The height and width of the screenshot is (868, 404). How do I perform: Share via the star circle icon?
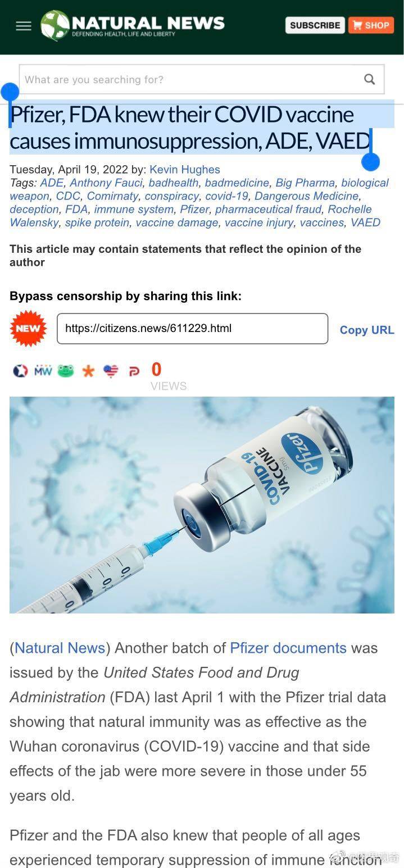(20, 371)
